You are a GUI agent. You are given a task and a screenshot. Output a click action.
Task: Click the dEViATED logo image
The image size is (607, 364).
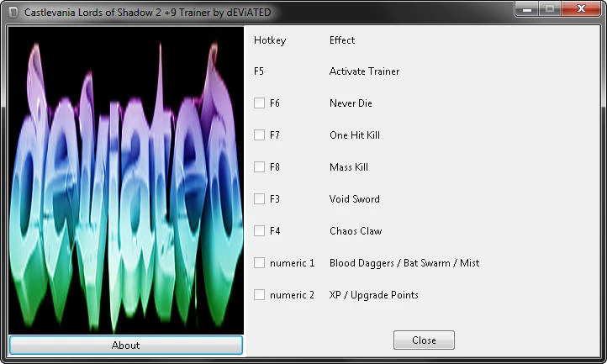tap(126, 180)
